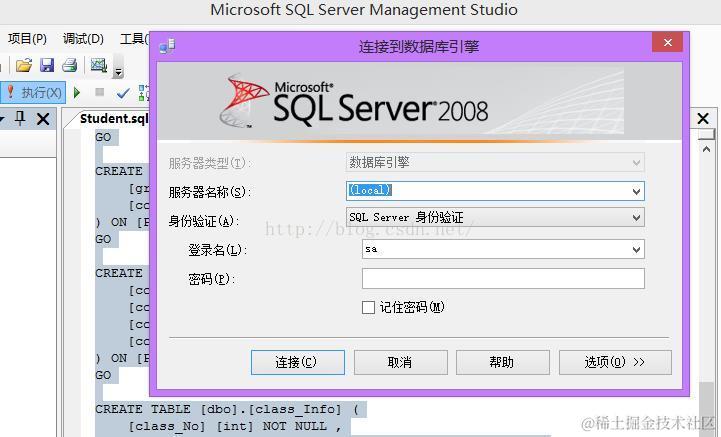The height and width of the screenshot is (437, 721).
Task: Click the activity monitor toolbar icon
Action: point(98,65)
